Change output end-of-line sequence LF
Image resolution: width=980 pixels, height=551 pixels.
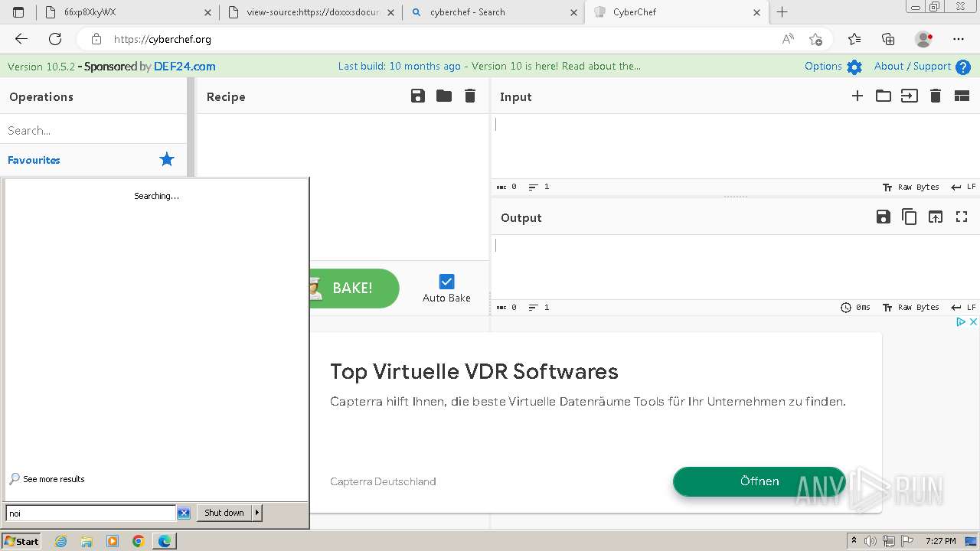[x=963, y=307]
